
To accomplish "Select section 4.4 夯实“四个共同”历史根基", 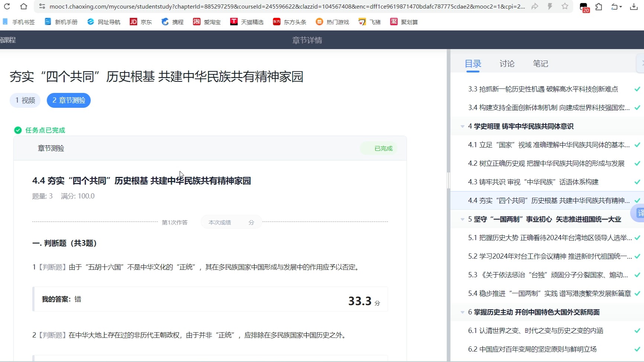I will pos(547,201).
